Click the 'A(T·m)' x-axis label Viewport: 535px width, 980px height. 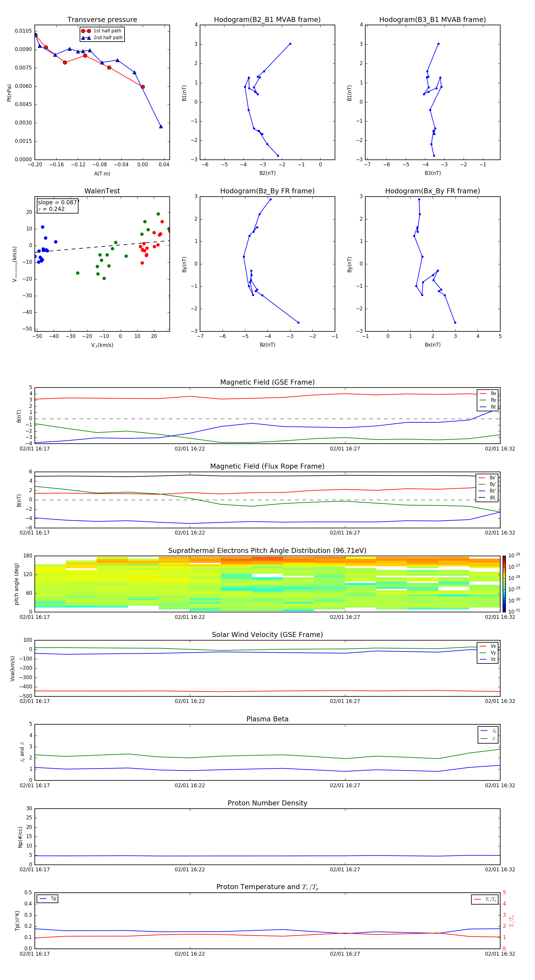(102, 173)
